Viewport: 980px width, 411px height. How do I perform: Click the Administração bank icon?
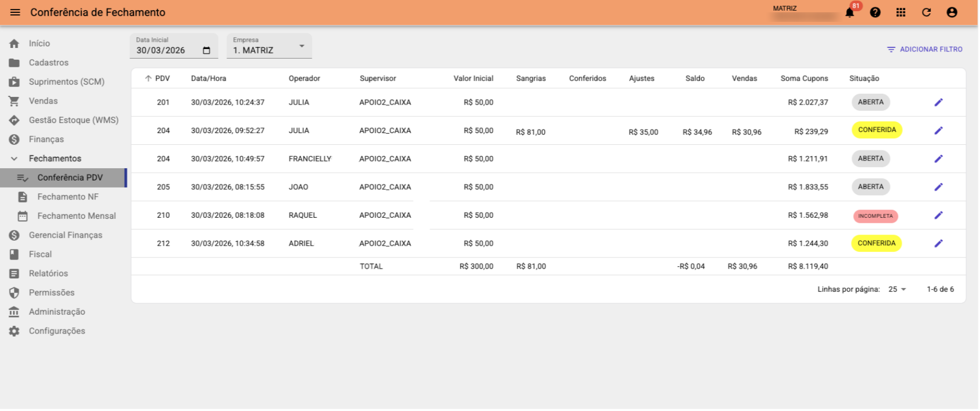[x=14, y=312]
